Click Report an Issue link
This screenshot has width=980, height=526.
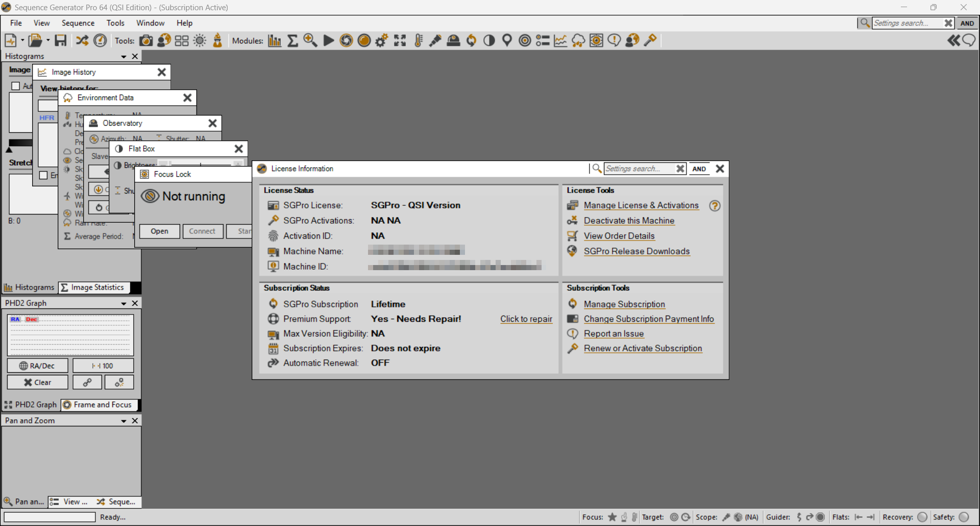[614, 333]
